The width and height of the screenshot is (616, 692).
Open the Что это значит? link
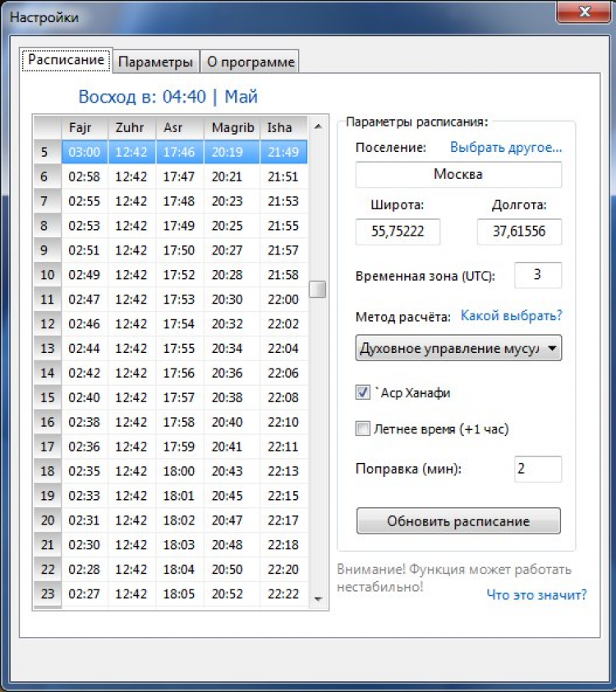(x=536, y=595)
